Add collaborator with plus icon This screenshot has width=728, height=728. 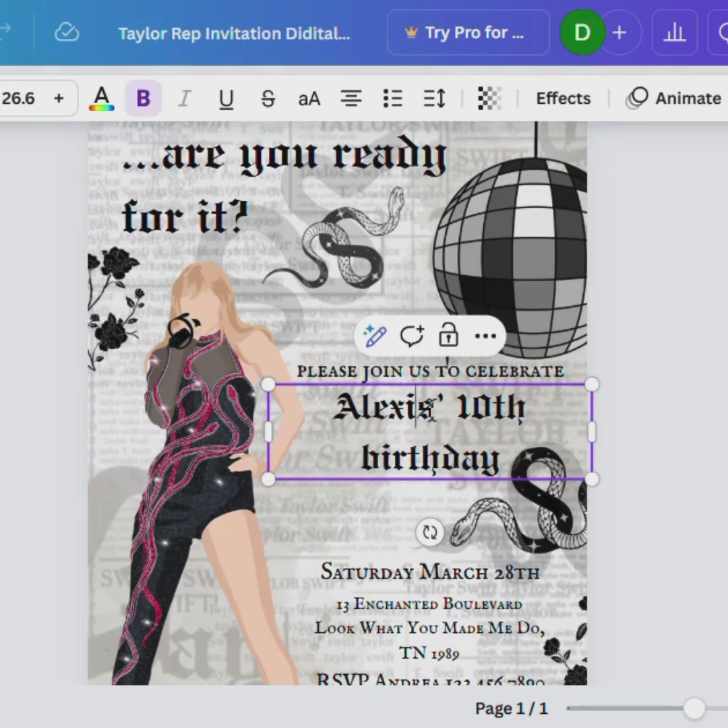[619, 32]
